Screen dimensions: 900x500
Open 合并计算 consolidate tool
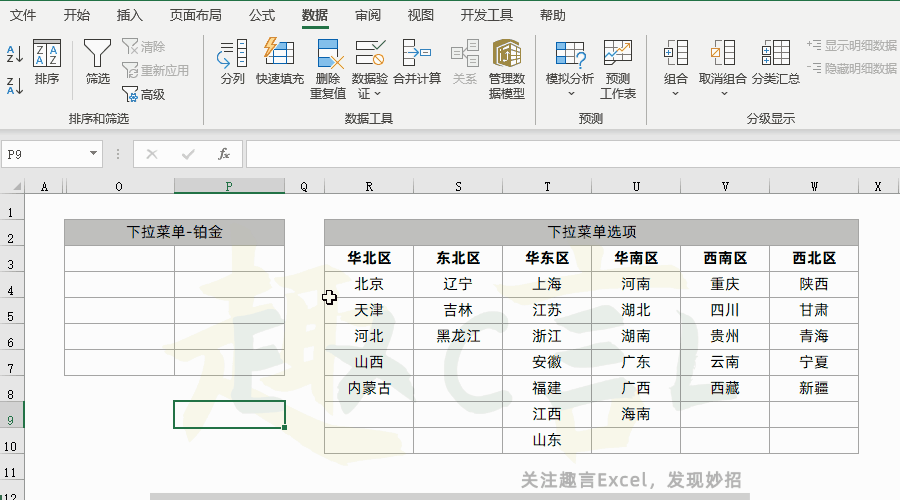pyautogui.click(x=417, y=62)
